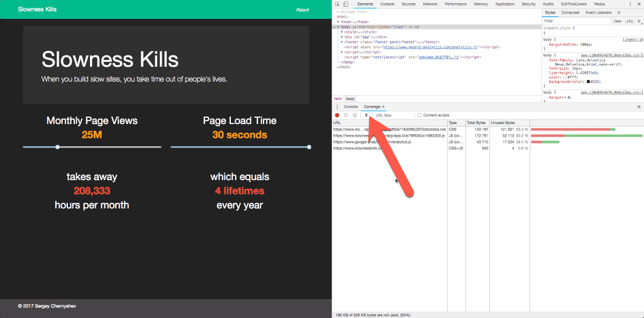The height and width of the screenshot is (318, 644).
Task: Sort by the Total Bytes column
Action: coord(477,123)
